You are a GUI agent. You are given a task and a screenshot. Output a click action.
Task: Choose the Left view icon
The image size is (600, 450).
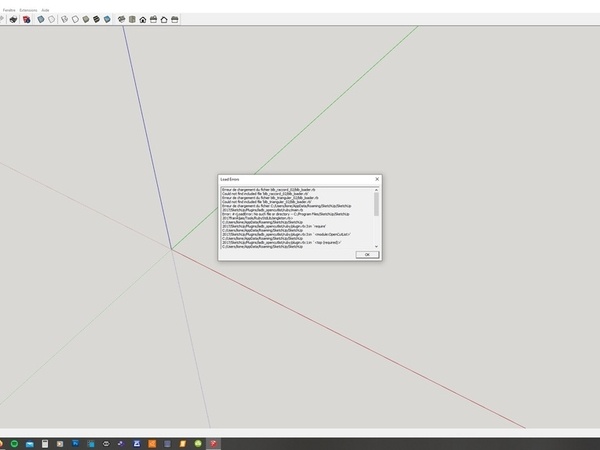tap(174, 19)
